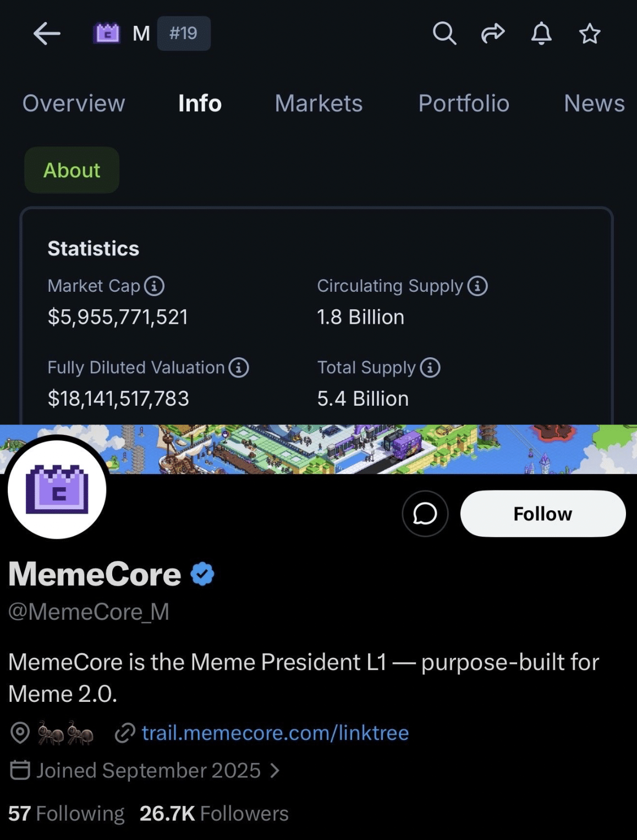The width and height of the screenshot is (637, 840).
Task: Switch to the Markets tab
Action: 318,103
